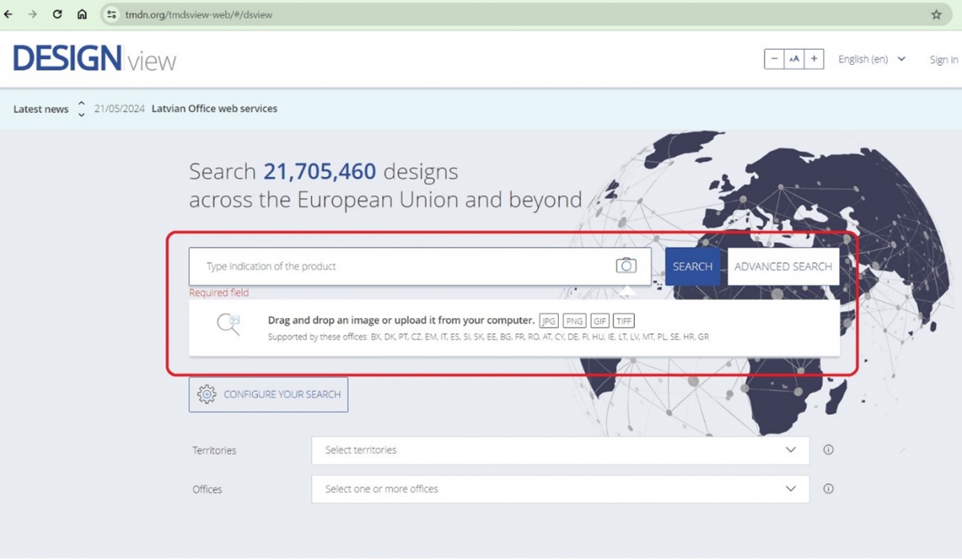
Task: Click gear icon in Configure Your Search
Action: (207, 394)
